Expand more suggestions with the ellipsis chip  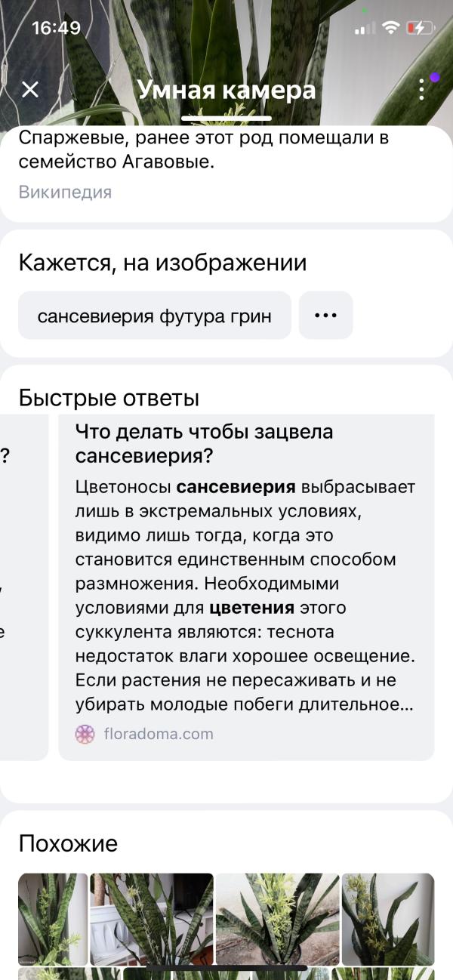point(325,315)
